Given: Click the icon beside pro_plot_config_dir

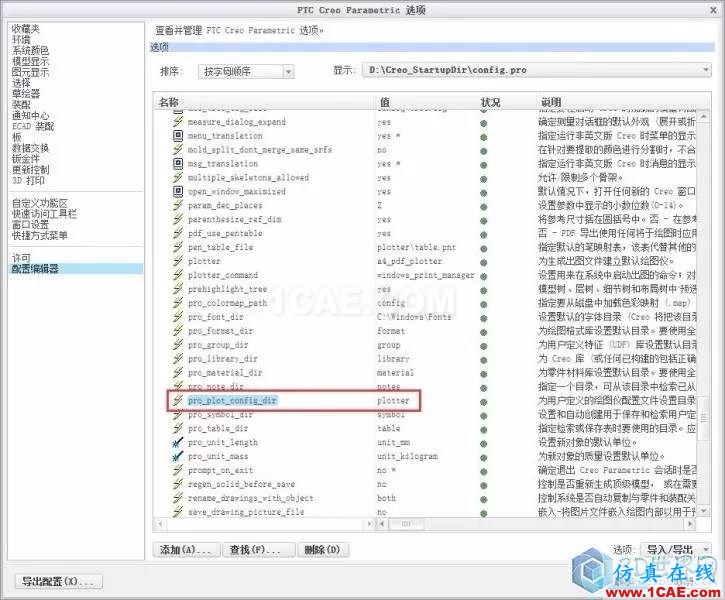Looking at the screenshot, I should [x=178, y=400].
